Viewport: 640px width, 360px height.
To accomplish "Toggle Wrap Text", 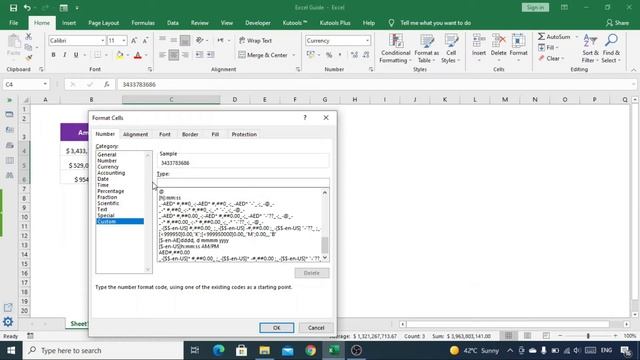I will [256, 40].
